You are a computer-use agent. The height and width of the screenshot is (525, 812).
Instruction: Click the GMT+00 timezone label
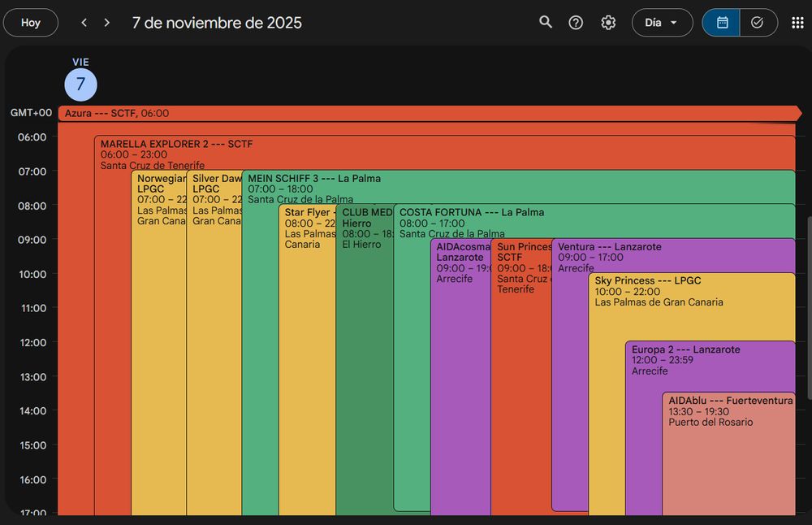tap(31, 112)
